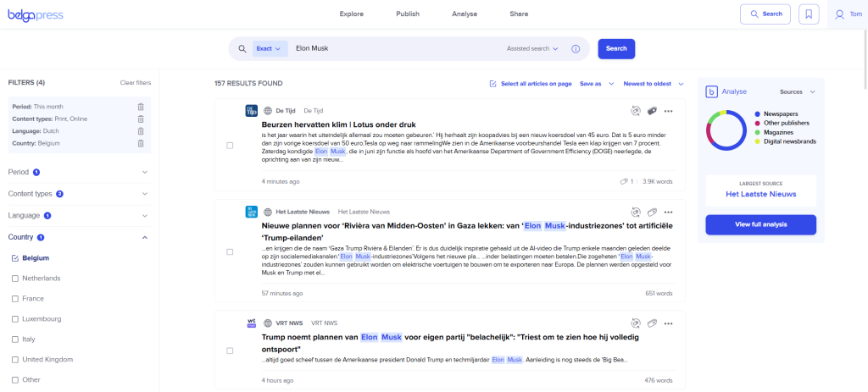Tick the Italy country checkbox
The height and width of the screenshot is (392, 868).
(15, 340)
